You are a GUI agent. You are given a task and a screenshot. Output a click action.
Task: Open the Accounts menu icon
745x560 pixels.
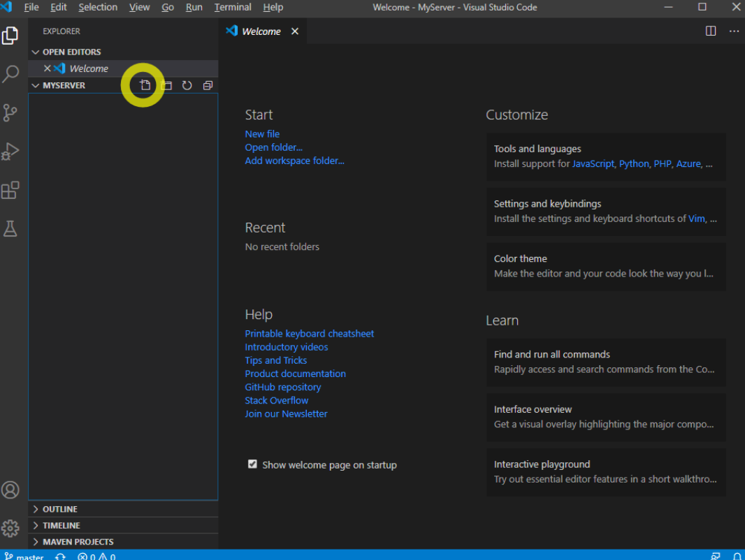pyautogui.click(x=10, y=489)
